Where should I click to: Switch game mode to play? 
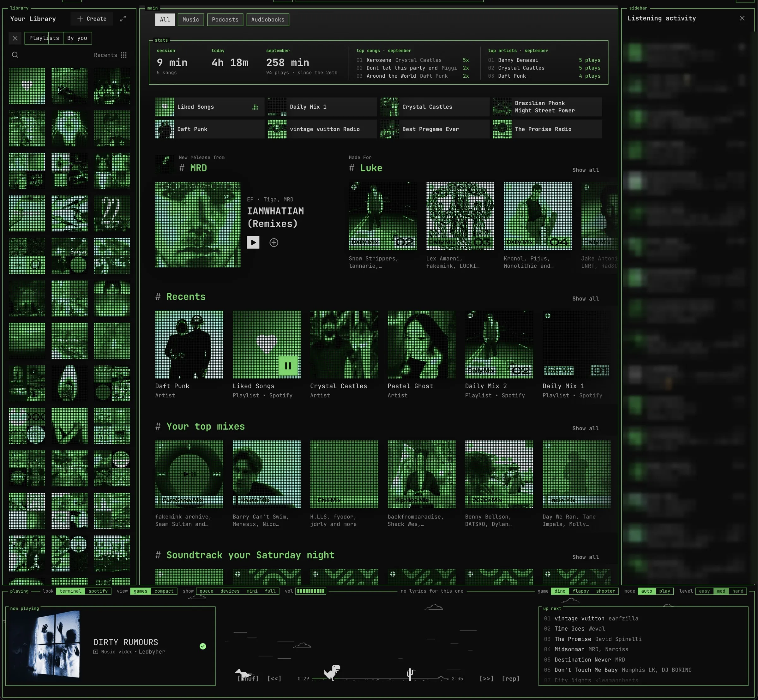pos(665,591)
